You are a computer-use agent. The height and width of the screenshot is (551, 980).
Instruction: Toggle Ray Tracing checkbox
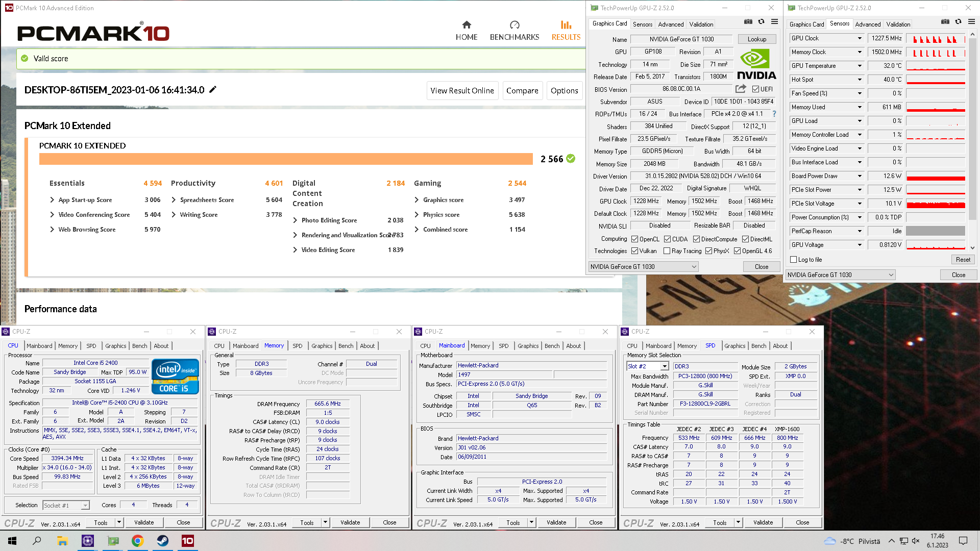coord(667,251)
